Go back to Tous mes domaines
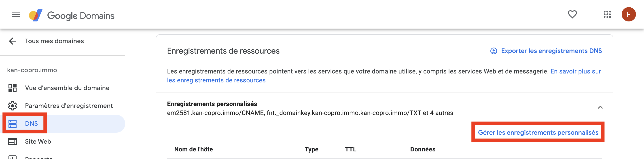Viewport: 644px width, 159px height. (54, 41)
